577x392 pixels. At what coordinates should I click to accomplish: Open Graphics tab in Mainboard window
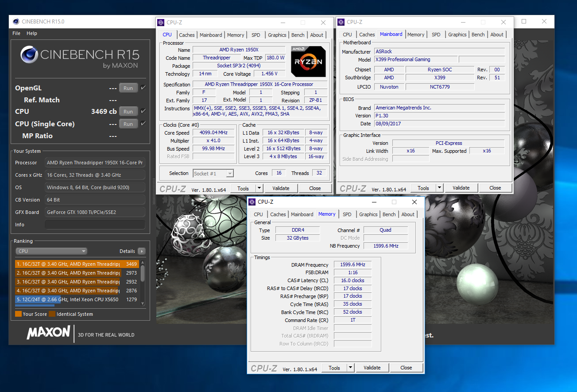click(x=457, y=35)
